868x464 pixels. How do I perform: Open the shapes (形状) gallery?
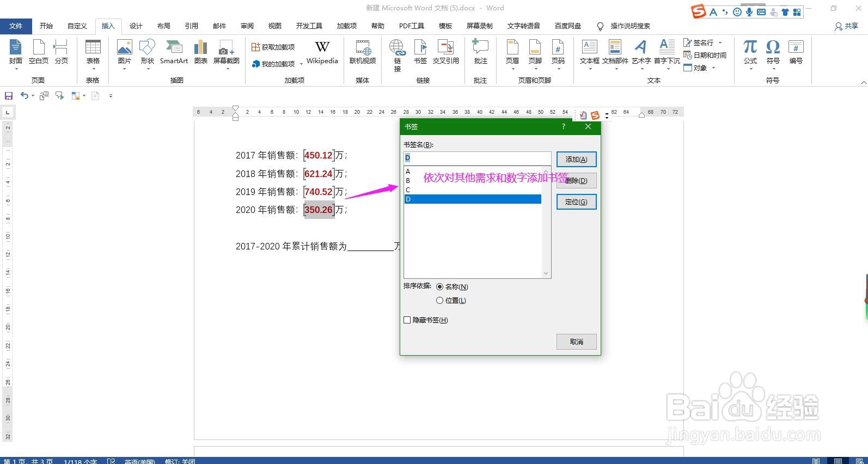(147, 54)
